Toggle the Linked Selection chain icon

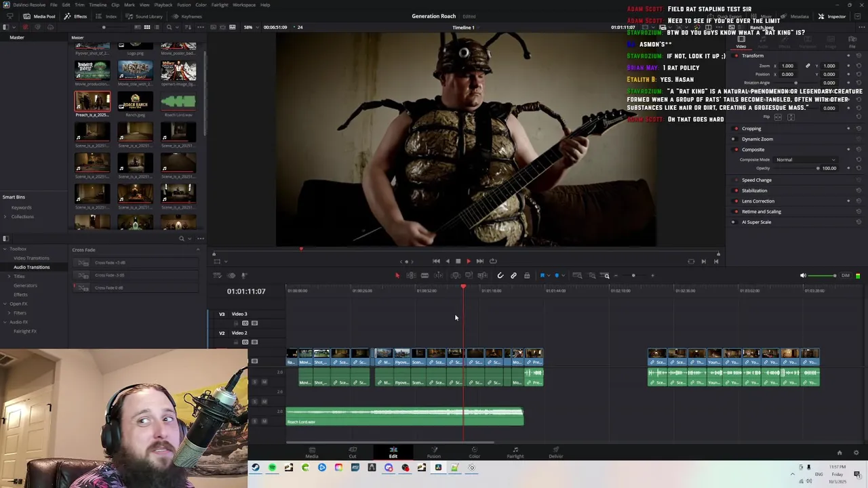point(513,275)
